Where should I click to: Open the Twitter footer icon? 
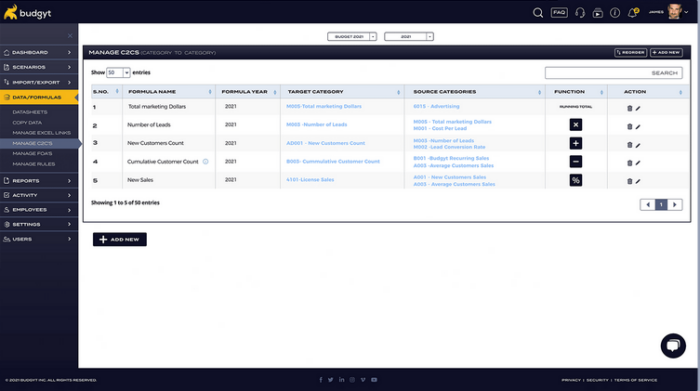coord(330,380)
